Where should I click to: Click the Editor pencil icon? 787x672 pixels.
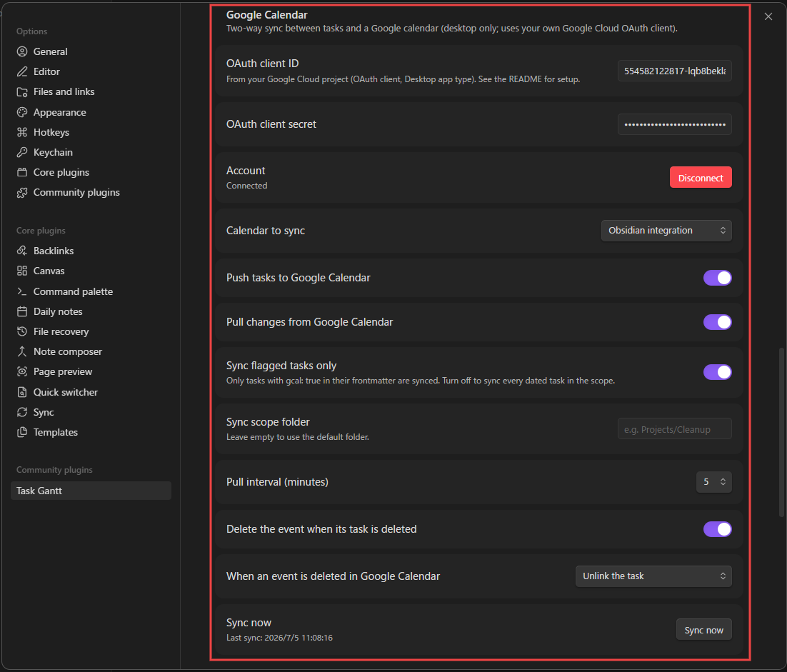pos(22,71)
